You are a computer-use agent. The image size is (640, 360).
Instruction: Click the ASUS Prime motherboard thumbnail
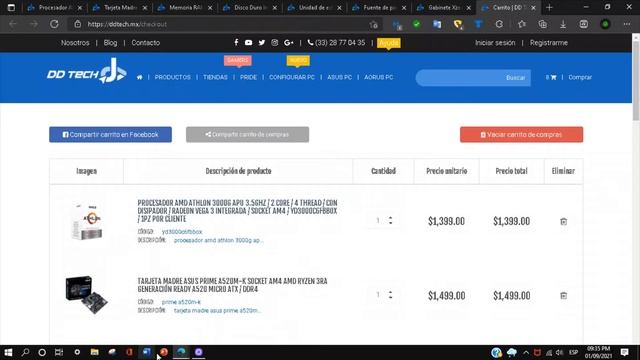coord(87,295)
